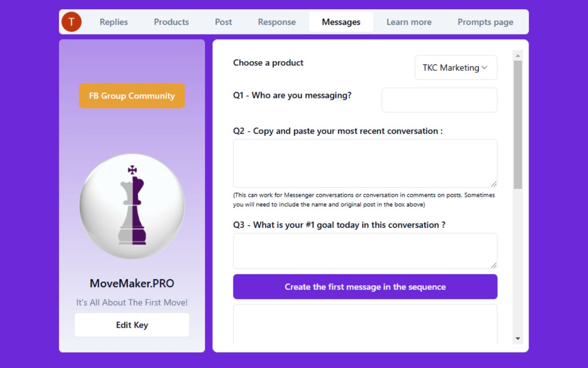Click the Edit Key button
Screen dimensions: 588x368
(x=132, y=325)
